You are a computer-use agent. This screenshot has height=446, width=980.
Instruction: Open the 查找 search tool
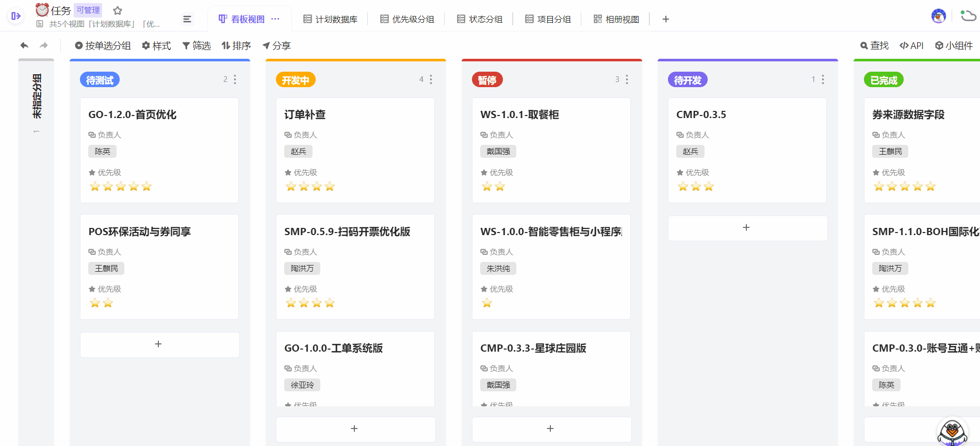pos(874,45)
